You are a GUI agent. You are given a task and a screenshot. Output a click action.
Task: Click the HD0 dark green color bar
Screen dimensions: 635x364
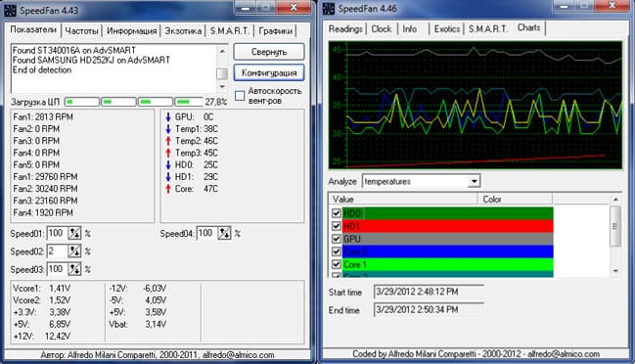tap(448, 213)
